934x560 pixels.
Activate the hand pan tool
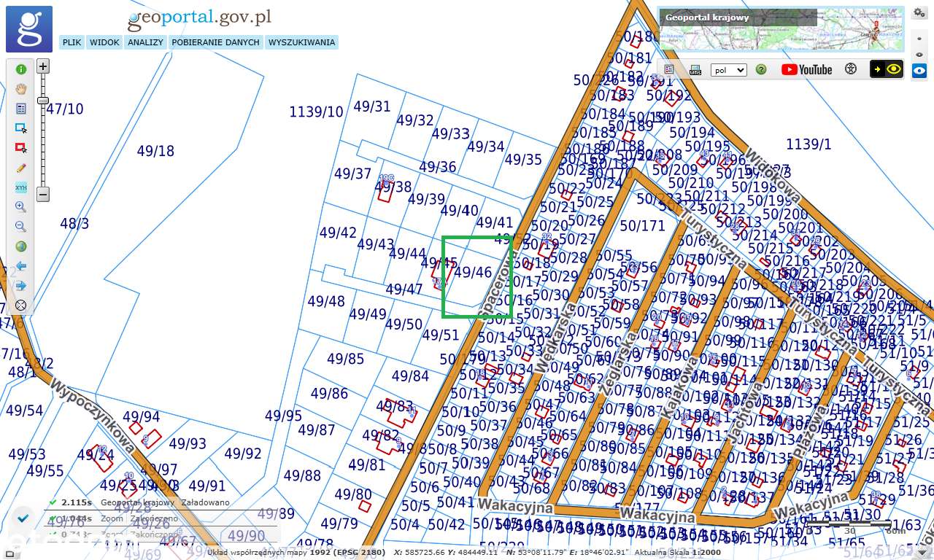click(x=20, y=89)
